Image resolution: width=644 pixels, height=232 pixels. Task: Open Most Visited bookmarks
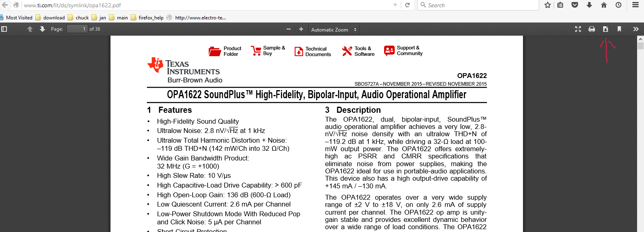pyautogui.click(x=16, y=18)
